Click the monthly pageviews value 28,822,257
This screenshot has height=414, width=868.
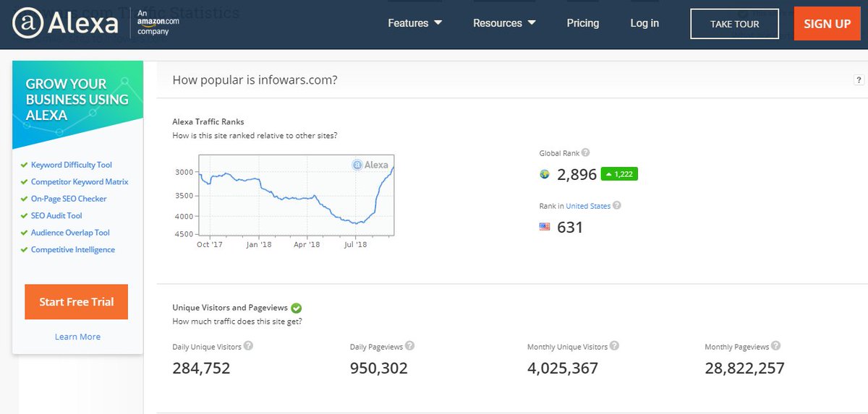[744, 368]
